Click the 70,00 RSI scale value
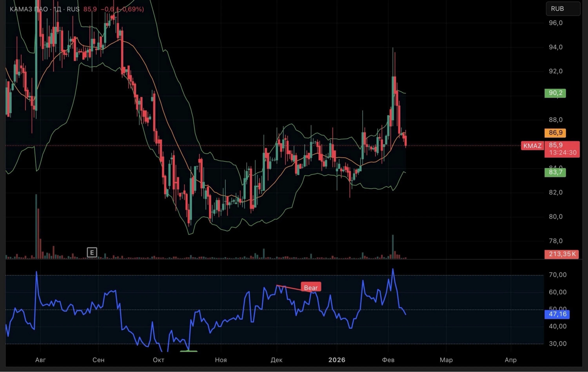 coord(558,275)
